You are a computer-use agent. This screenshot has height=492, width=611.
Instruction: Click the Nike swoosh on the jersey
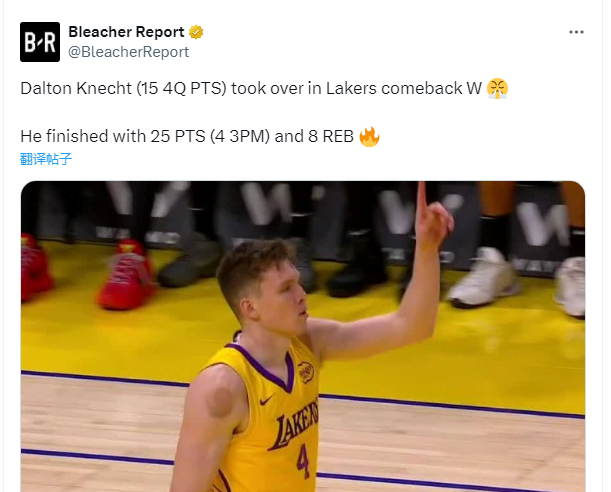[x=267, y=400]
